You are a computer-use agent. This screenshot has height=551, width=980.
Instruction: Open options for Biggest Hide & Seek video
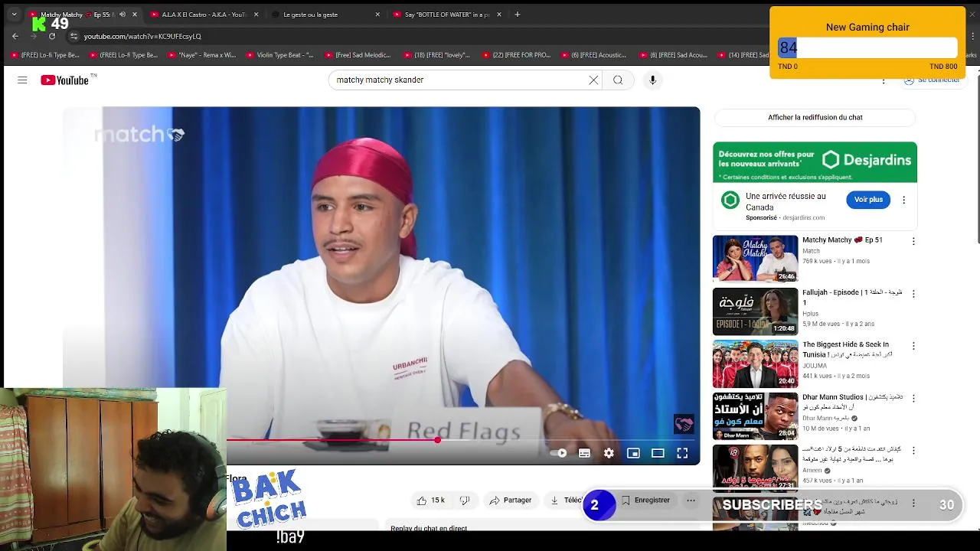point(913,346)
